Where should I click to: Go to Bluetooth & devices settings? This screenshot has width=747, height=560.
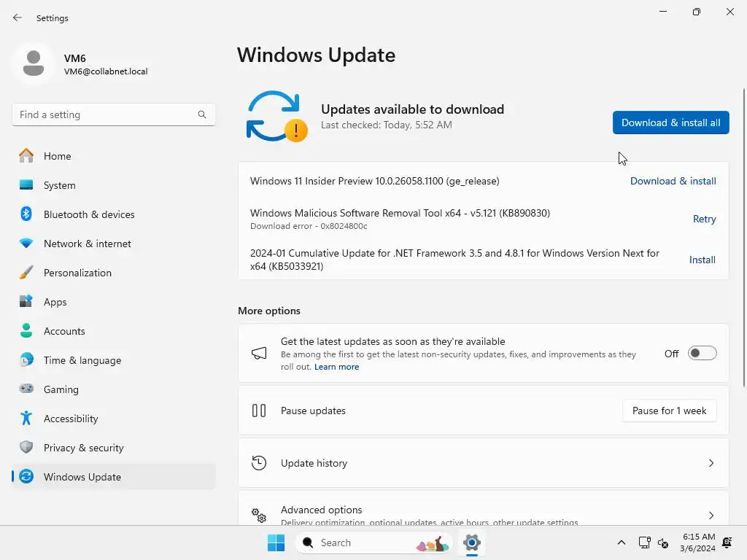pos(113,214)
